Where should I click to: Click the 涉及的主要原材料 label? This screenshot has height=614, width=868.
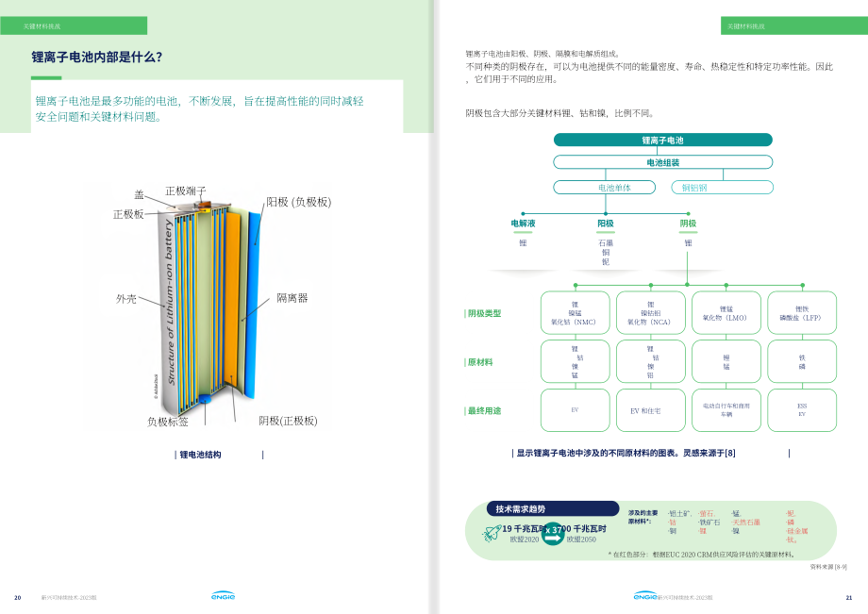643,517
